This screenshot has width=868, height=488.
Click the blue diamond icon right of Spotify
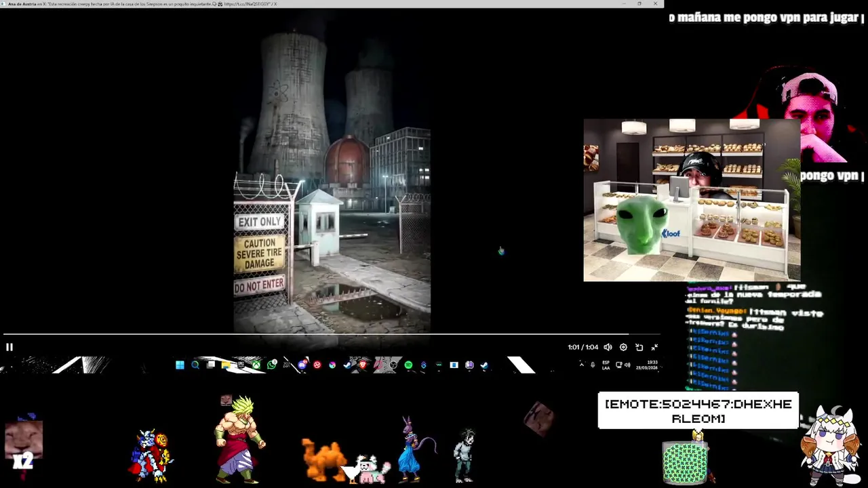click(x=424, y=365)
